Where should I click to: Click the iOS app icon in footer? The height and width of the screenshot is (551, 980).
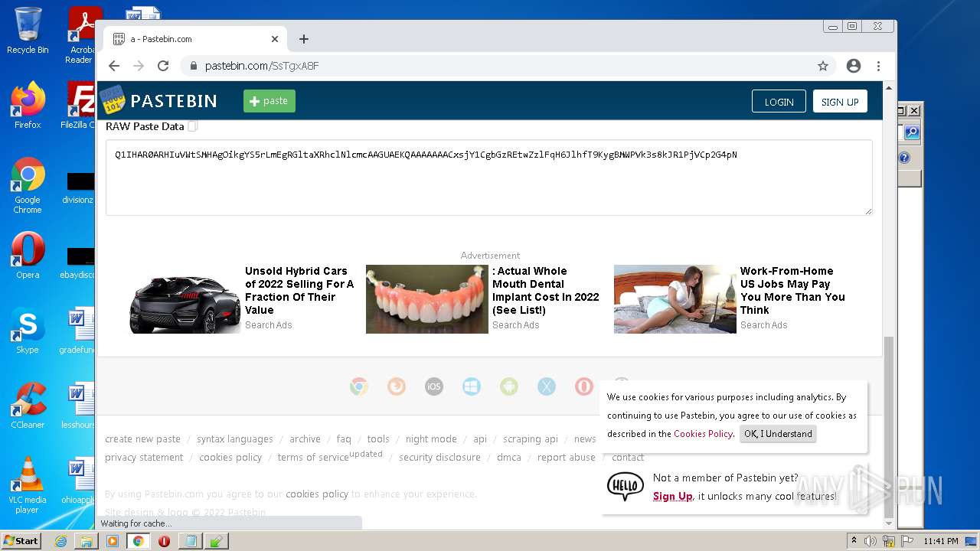click(434, 386)
